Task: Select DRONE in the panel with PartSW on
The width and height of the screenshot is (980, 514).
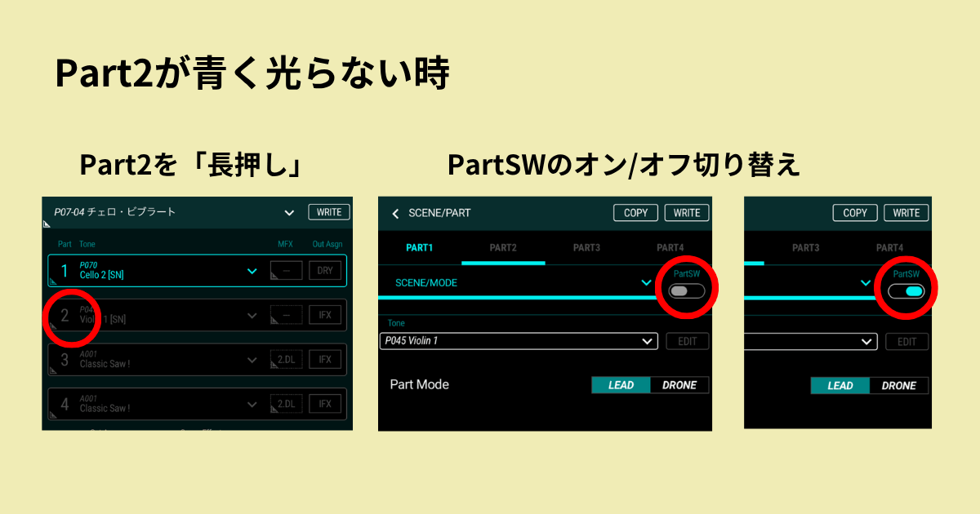Action: [x=899, y=385]
